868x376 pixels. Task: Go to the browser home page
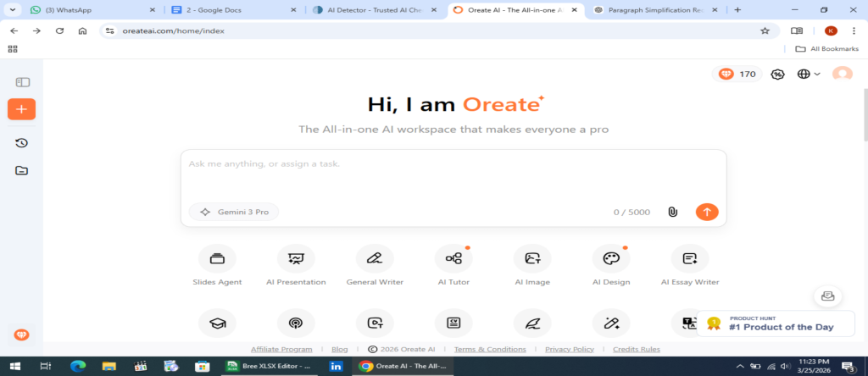82,31
